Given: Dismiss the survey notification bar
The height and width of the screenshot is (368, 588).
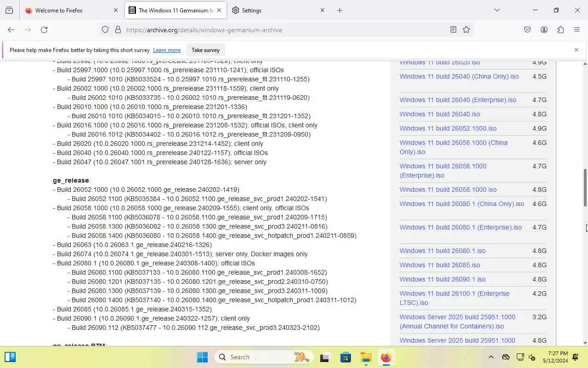Looking at the screenshot, I should [576, 50].
